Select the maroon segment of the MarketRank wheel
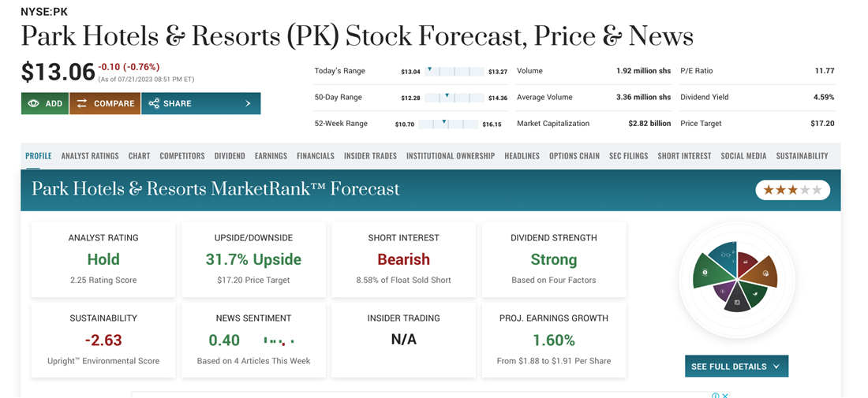868x398 pixels. (x=746, y=262)
